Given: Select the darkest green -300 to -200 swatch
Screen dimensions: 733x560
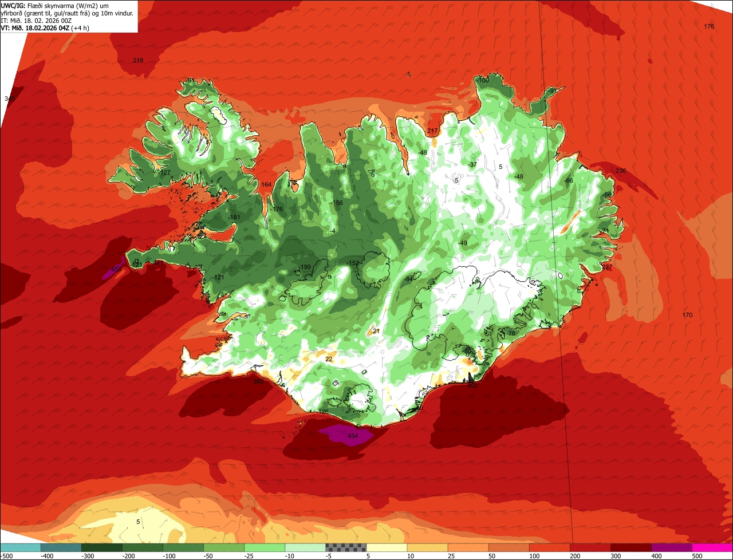Looking at the screenshot, I should [102, 547].
